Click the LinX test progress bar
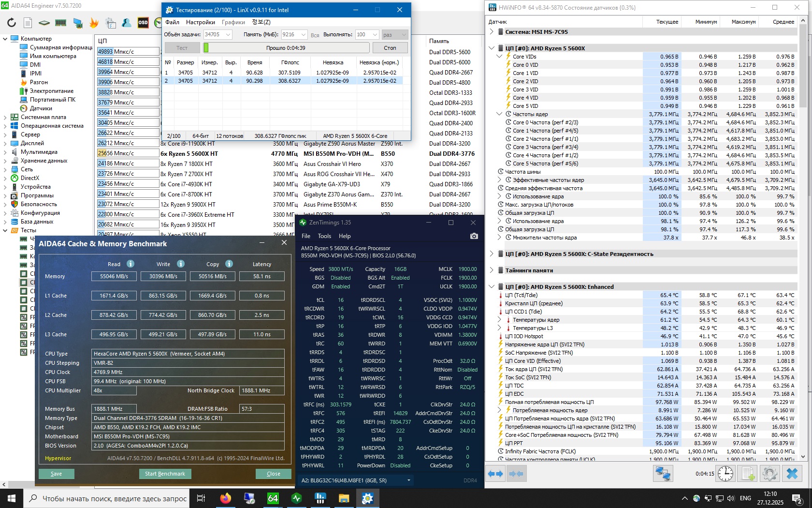The image size is (812, 508). click(x=286, y=48)
